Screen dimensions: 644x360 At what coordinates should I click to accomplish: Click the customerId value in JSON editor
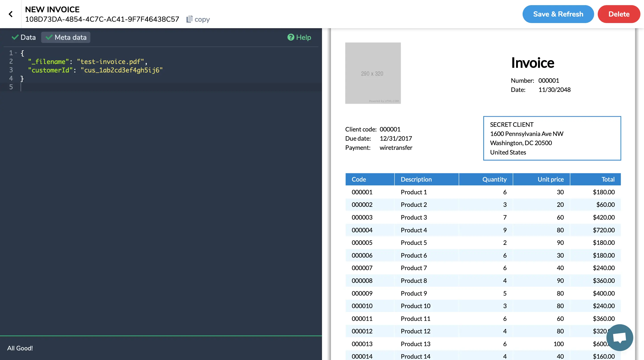tap(121, 70)
